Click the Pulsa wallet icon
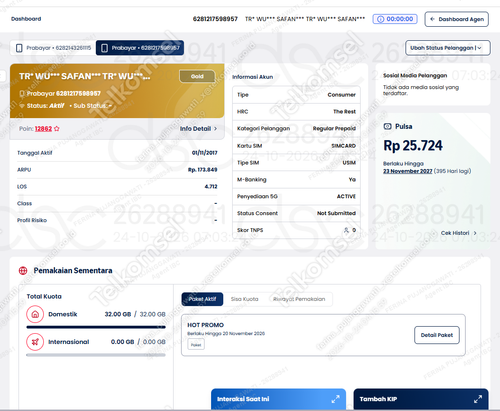 click(387, 126)
